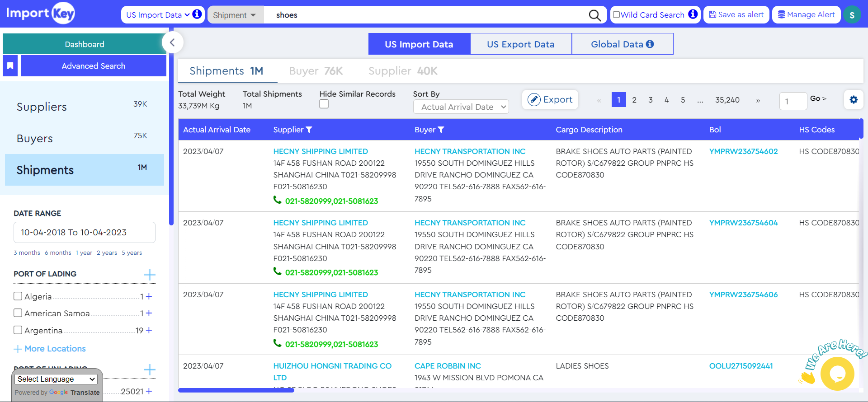The width and height of the screenshot is (868, 402).
Task: Click the info icon on Global Data
Action: pos(650,44)
